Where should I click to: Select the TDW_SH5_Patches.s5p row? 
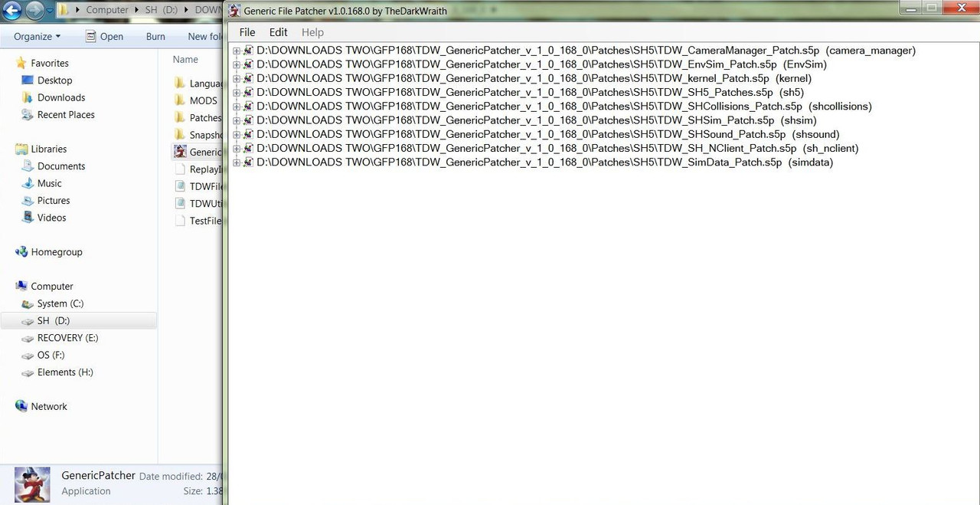point(530,93)
